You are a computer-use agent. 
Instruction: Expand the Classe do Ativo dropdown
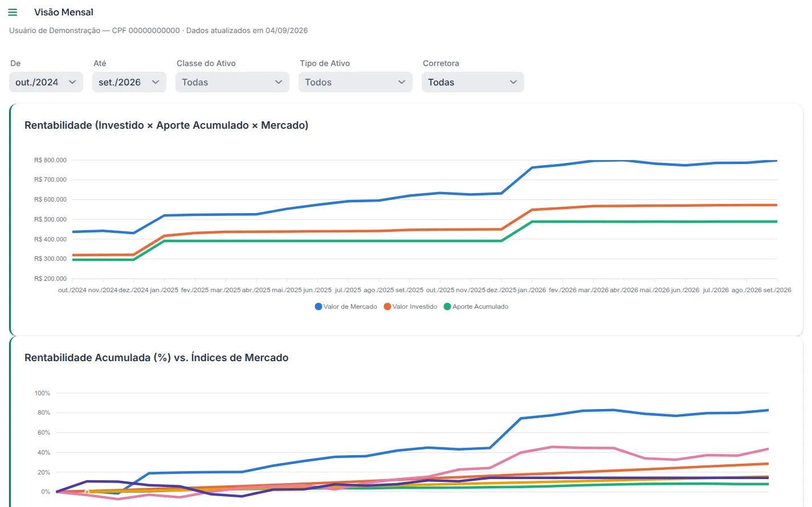point(232,82)
